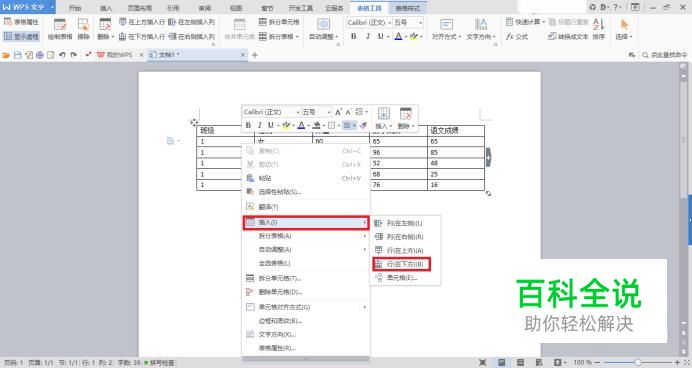Click the mini toolbar font color A
The image size is (692, 368).
(301, 125)
